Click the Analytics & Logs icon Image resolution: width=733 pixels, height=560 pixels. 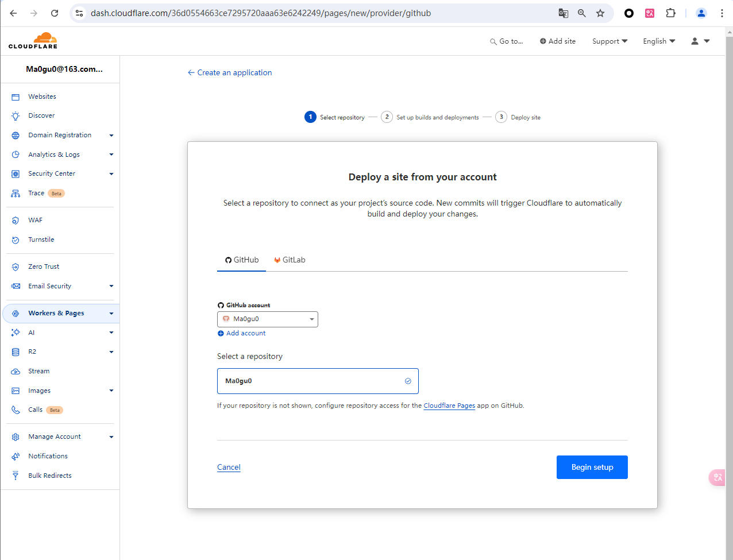pos(16,155)
